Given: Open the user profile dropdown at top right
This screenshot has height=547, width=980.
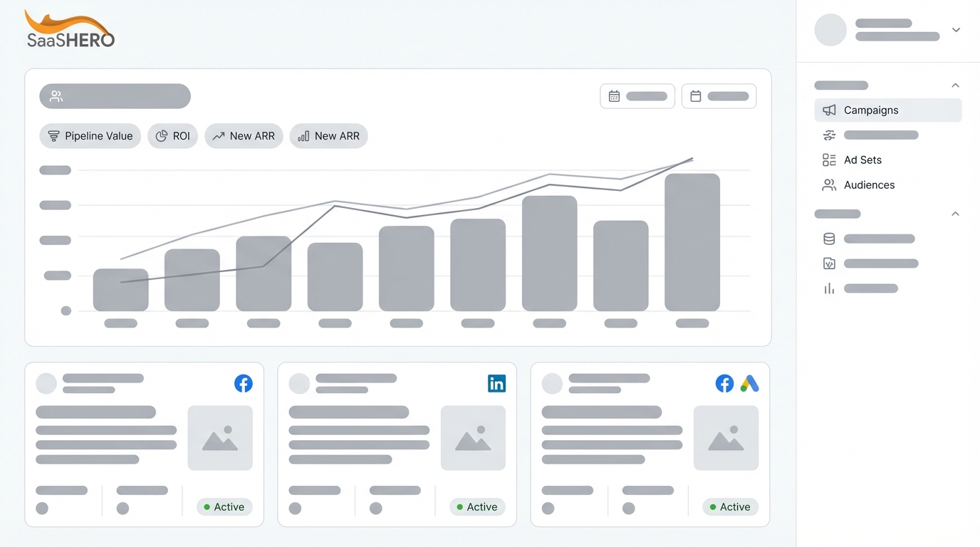Looking at the screenshot, I should click(956, 30).
